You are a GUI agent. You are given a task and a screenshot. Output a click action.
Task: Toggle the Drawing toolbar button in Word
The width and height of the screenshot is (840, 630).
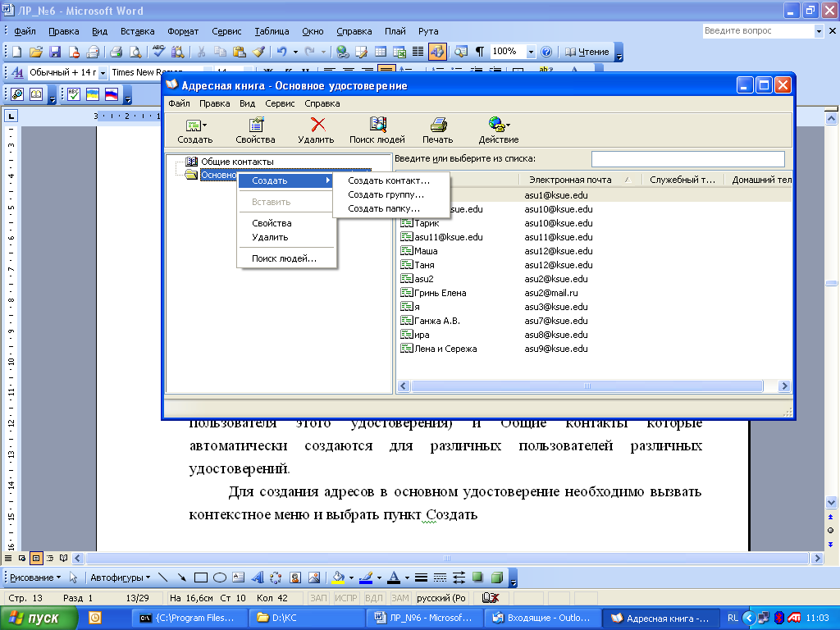(437, 52)
